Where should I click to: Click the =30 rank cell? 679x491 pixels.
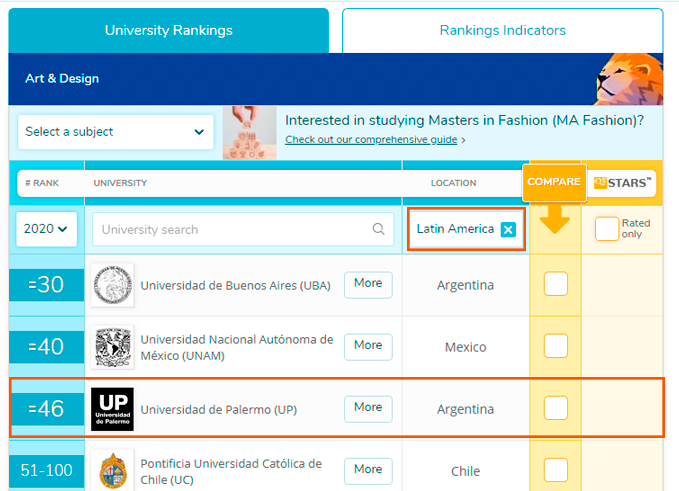coord(46,284)
